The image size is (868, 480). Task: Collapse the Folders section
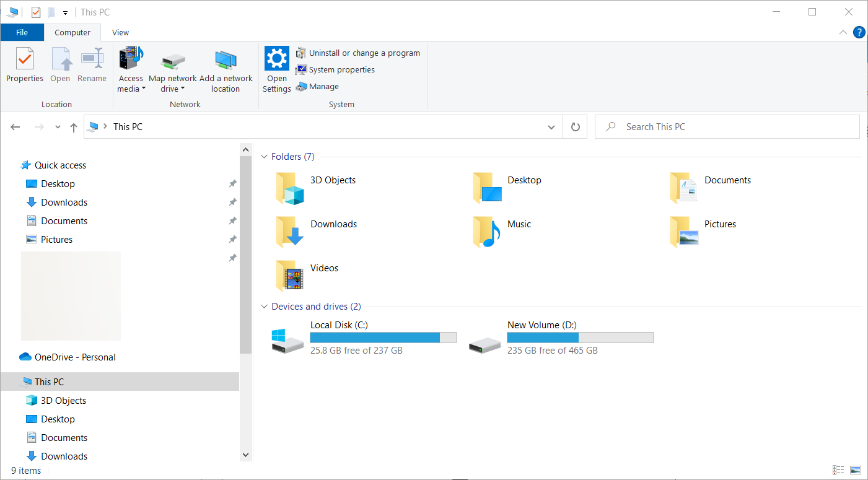(x=263, y=156)
